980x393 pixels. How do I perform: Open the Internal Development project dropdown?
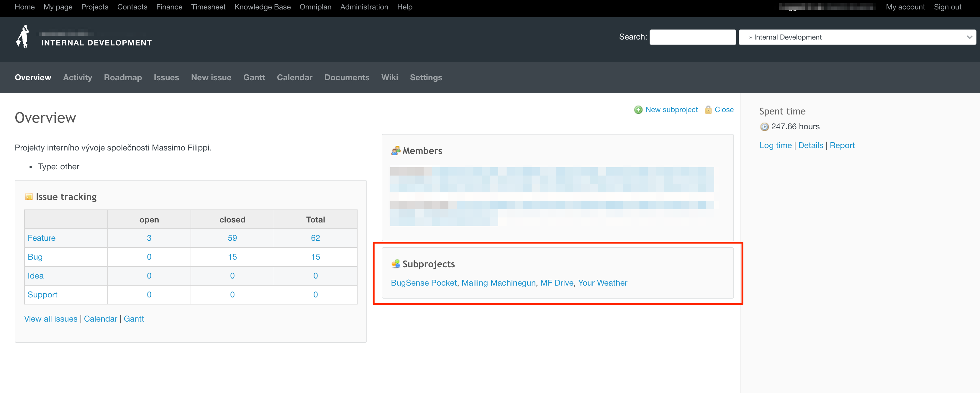pyautogui.click(x=857, y=37)
